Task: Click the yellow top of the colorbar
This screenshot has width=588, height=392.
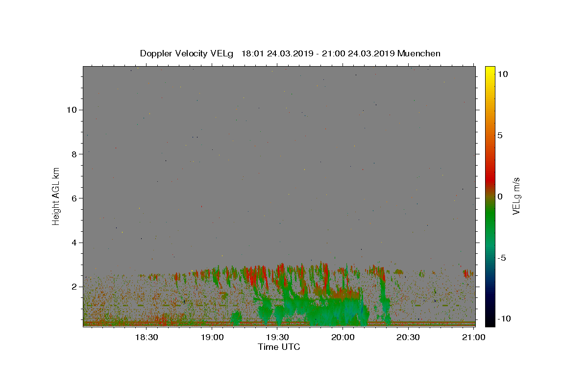Action: [x=490, y=71]
